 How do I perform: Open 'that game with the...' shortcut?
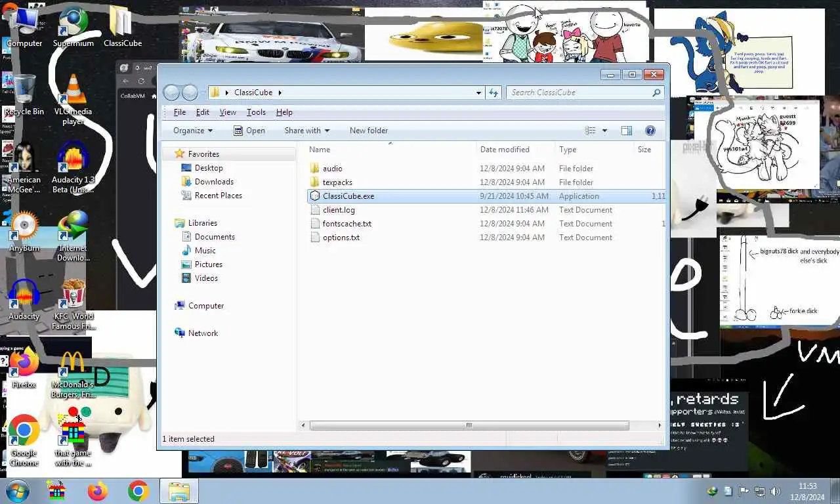73,441
